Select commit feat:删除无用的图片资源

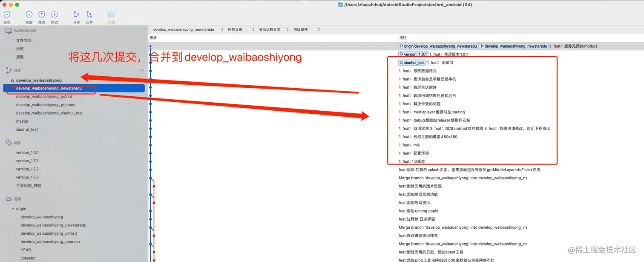coord(420,186)
